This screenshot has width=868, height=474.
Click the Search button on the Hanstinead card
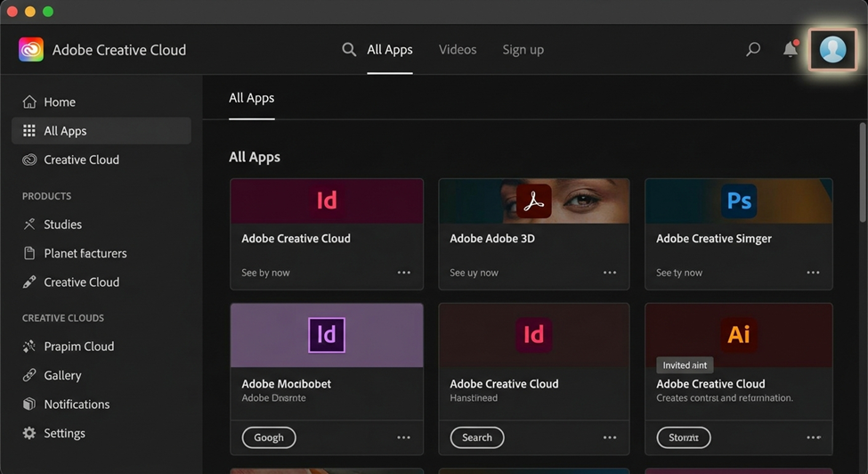point(477,437)
